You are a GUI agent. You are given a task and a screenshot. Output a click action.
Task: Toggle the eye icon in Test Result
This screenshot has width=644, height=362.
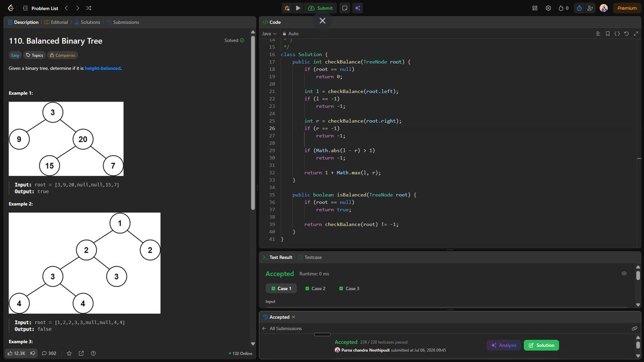(x=624, y=273)
